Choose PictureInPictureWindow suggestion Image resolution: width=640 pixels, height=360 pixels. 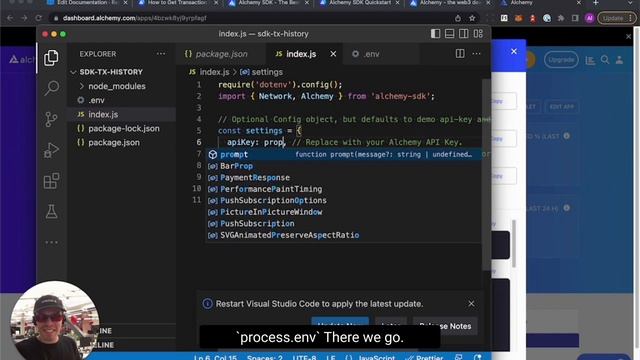tap(344, 212)
